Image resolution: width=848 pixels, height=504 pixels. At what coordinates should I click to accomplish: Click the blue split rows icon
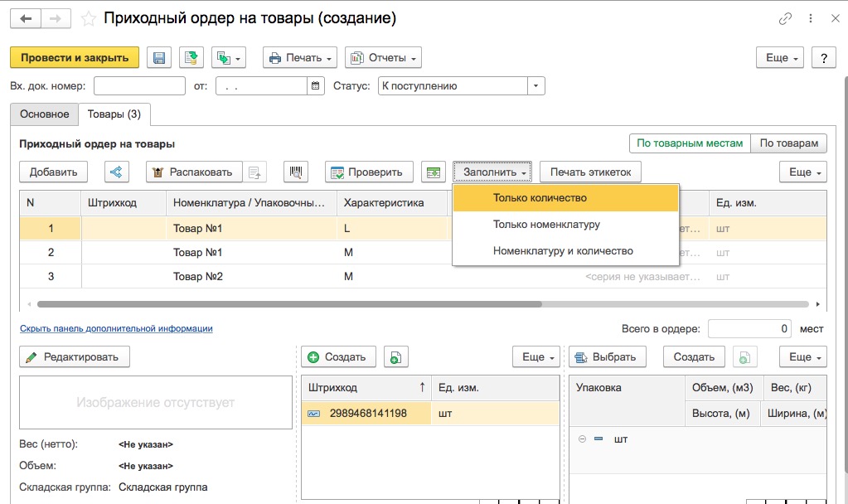click(x=116, y=172)
